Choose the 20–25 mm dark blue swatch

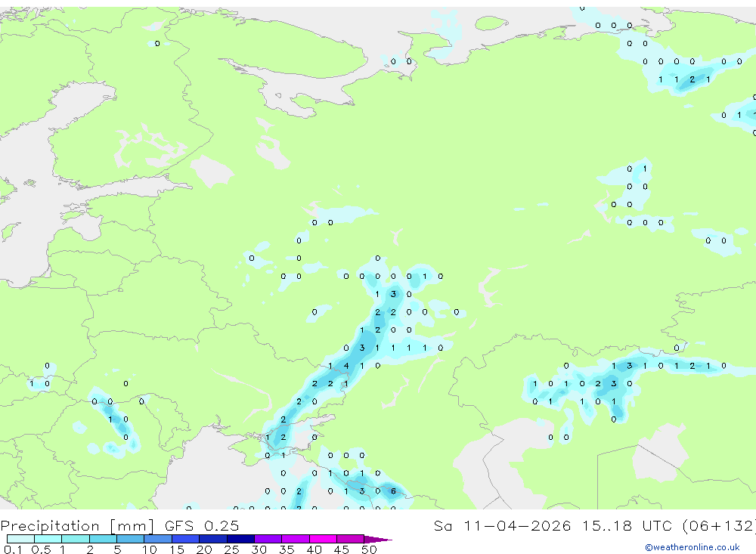213,539
